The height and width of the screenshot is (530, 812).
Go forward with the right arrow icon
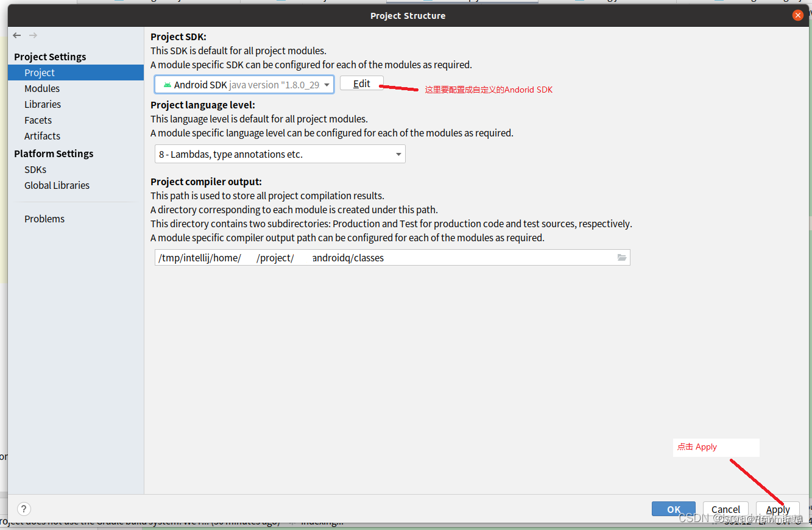pos(33,35)
